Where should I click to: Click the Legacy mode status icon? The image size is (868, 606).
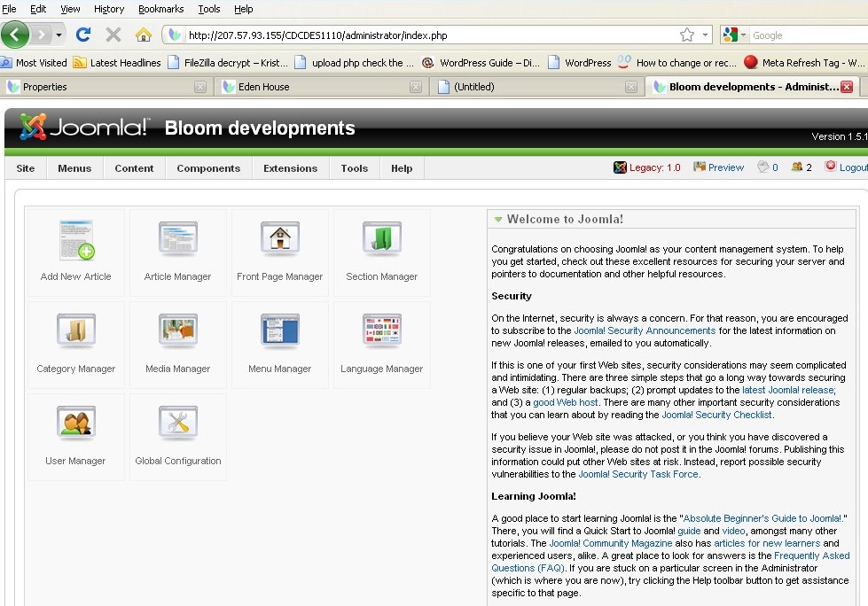(620, 167)
